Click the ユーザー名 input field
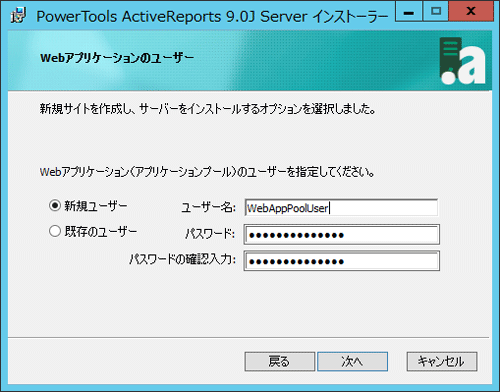 coord(341,208)
